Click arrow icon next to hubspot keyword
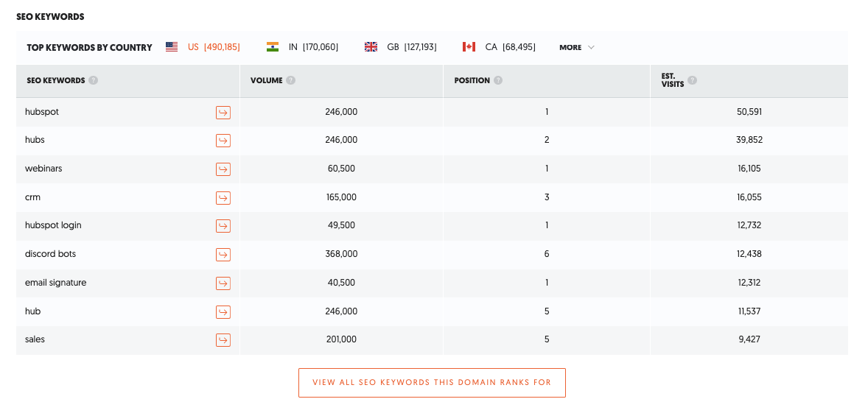The image size is (868, 413). (223, 113)
